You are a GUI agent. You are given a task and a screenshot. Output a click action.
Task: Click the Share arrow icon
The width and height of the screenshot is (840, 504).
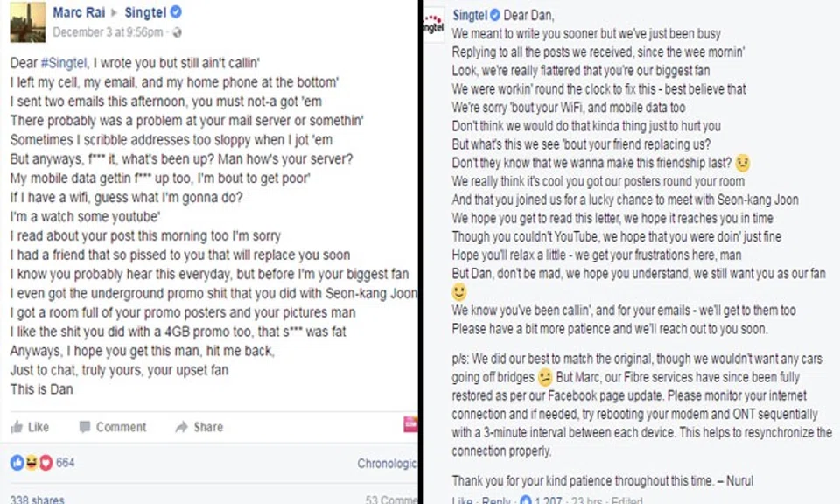(180, 427)
